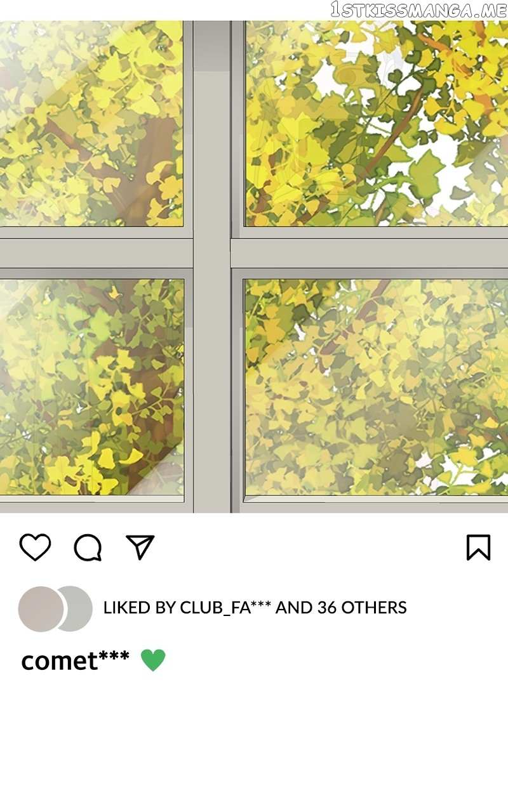Click the second overlapping liker avatar
This screenshot has width=508, height=812.
pos(77,609)
